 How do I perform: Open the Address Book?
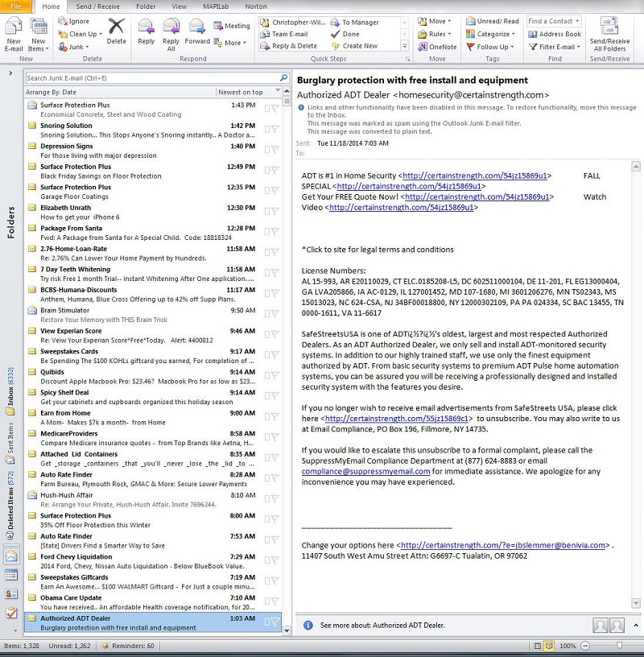click(555, 34)
